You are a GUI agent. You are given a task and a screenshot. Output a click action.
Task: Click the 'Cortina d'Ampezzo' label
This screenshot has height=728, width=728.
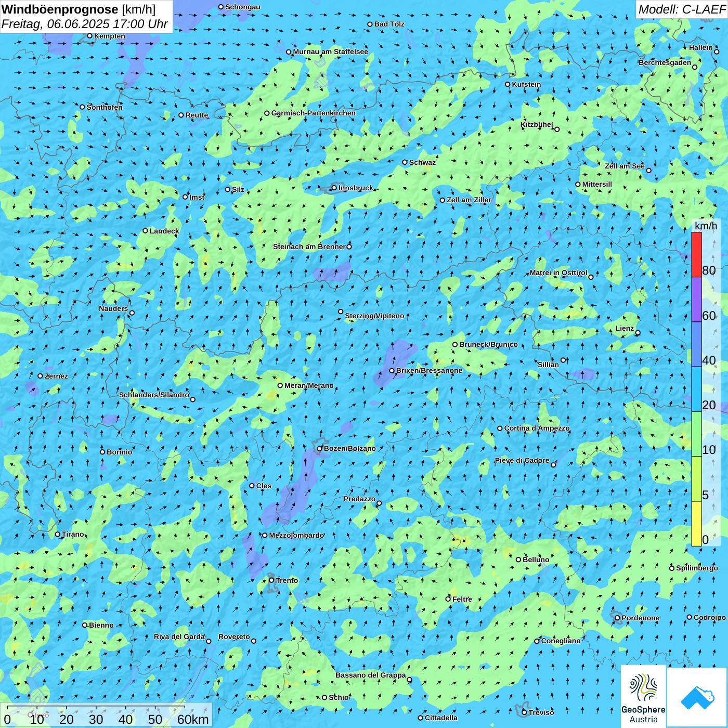537,428
